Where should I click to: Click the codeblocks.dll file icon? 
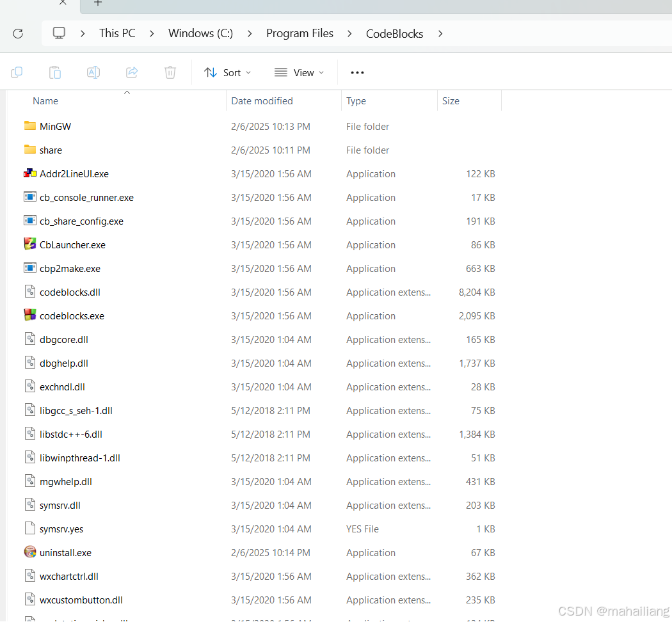[x=30, y=292]
